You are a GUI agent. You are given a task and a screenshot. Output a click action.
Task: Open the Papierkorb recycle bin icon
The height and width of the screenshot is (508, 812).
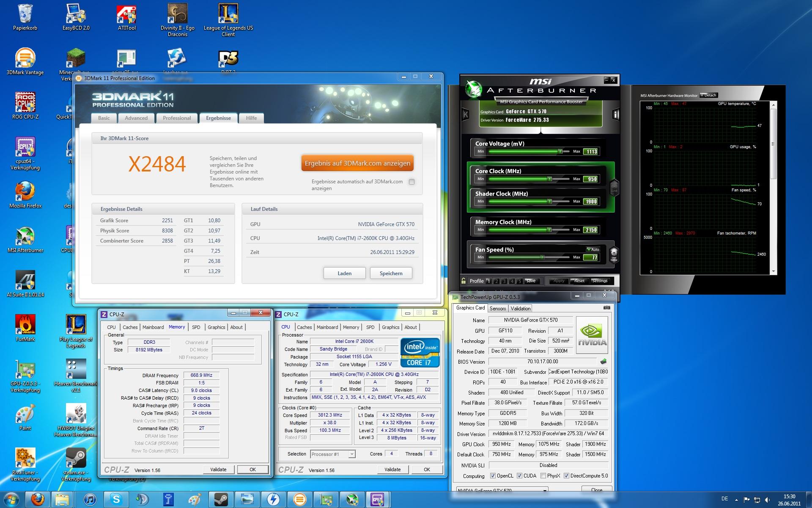click(x=25, y=18)
